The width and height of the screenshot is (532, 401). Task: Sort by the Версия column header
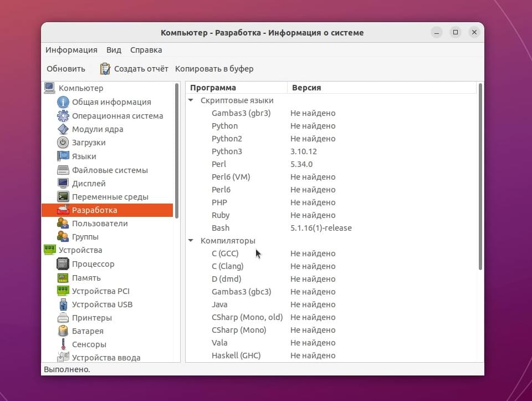tap(382, 88)
